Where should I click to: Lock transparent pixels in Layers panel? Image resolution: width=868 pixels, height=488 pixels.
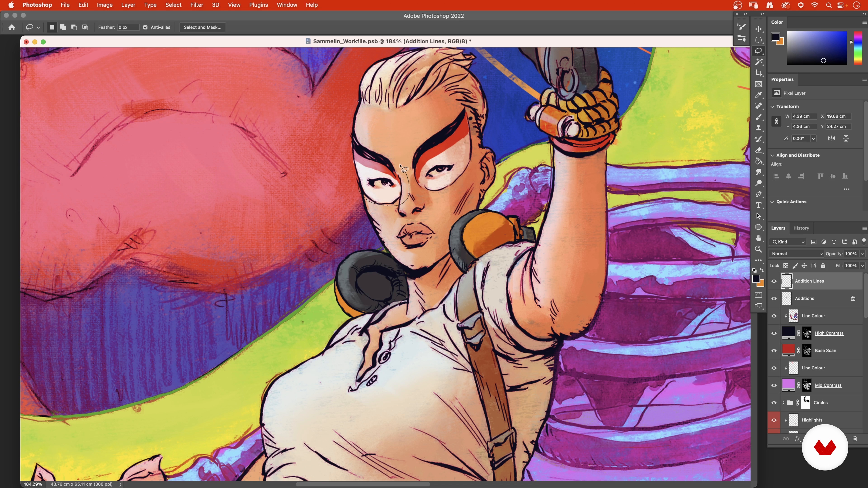click(x=786, y=266)
